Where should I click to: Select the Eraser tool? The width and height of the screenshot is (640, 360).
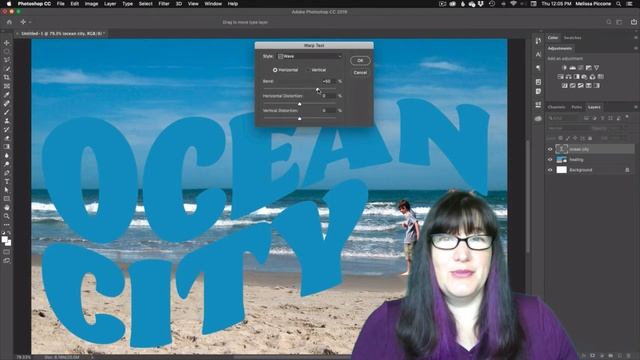tap(7, 138)
